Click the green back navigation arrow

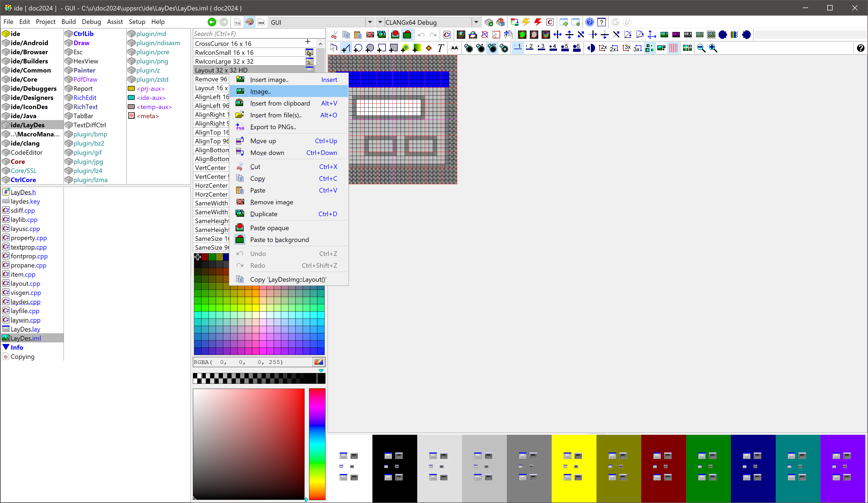click(212, 22)
